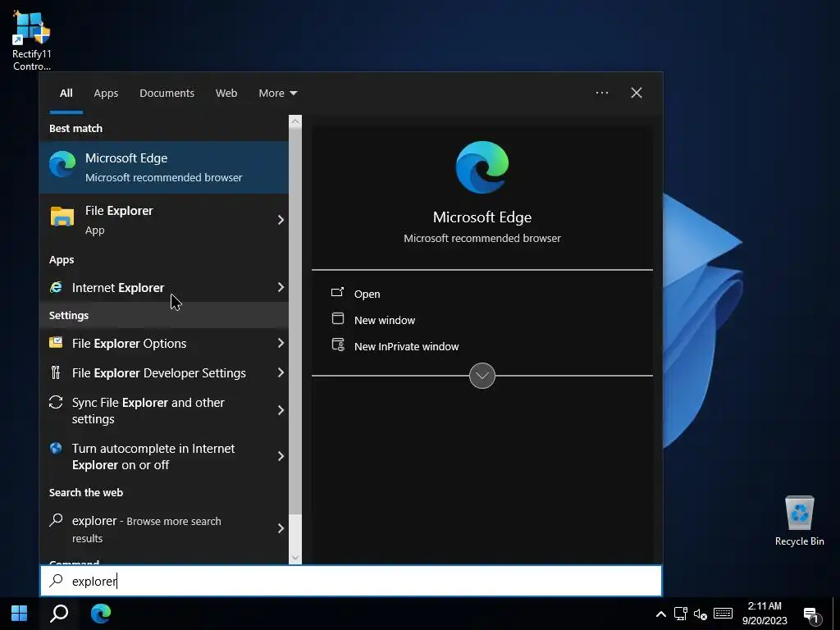
Task: Click the New InPrivate window icon
Action: [338, 345]
